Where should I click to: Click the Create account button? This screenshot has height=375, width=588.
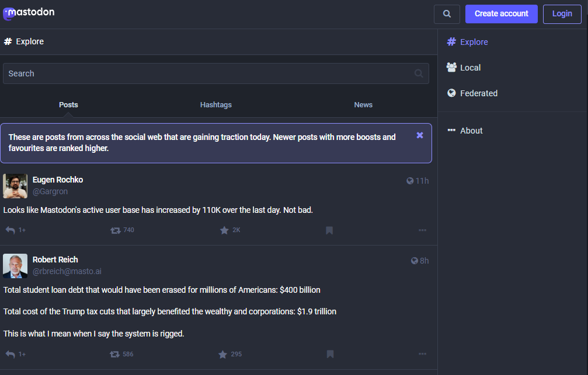click(502, 14)
